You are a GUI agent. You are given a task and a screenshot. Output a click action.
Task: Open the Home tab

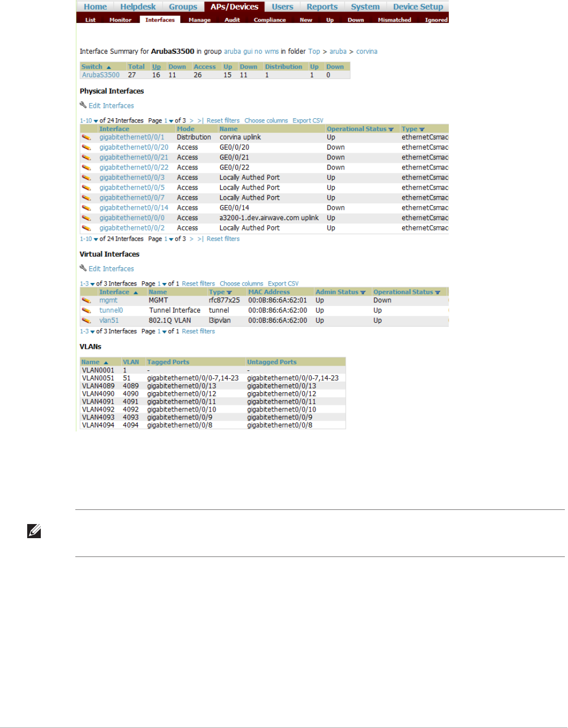pyautogui.click(x=95, y=7)
